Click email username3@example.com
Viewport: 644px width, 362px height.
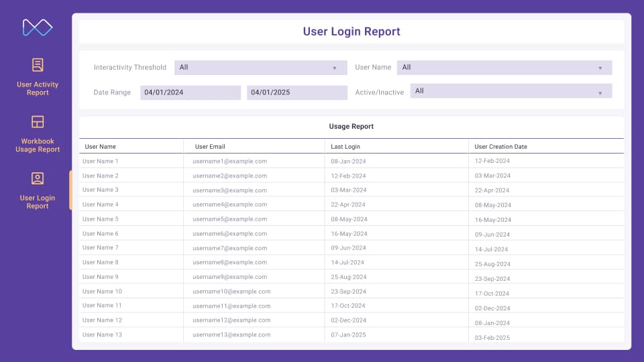pyautogui.click(x=229, y=190)
